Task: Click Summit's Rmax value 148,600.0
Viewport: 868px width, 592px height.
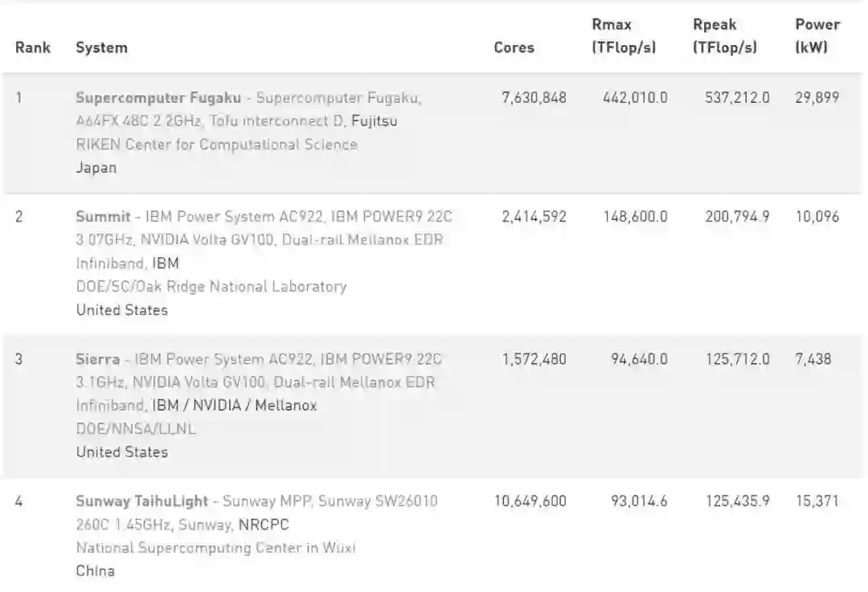Action: (635, 217)
